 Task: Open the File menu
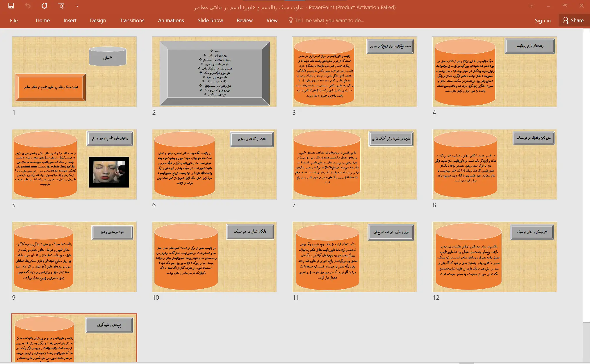pyautogui.click(x=14, y=20)
